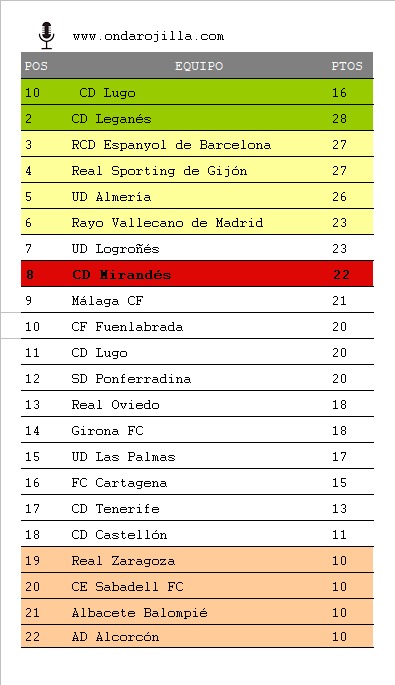The image size is (395, 685).
Task: Click the Girona FC team name
Action: [x=107, y=431]
